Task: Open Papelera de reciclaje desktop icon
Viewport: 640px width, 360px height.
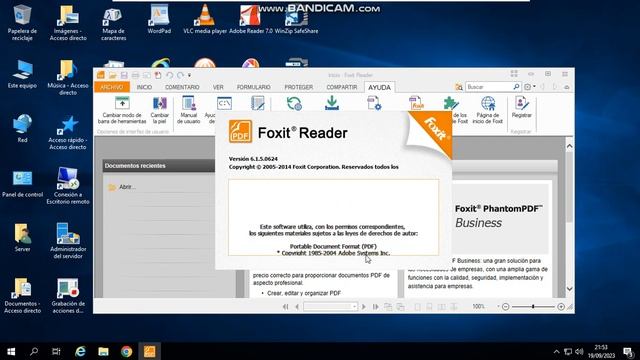Action: coord(22,23)
